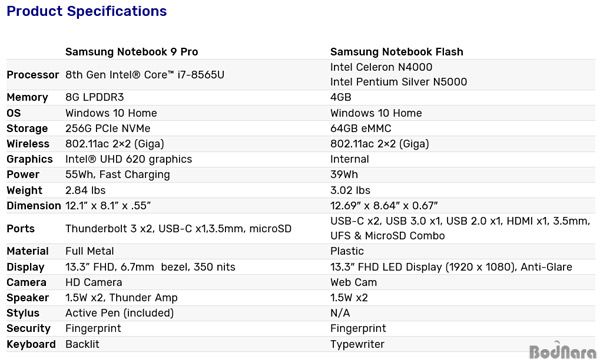Select the Typewriter keyboard cell
The width and height of the screenshot is (600, 362).
[x=357, y=344]
